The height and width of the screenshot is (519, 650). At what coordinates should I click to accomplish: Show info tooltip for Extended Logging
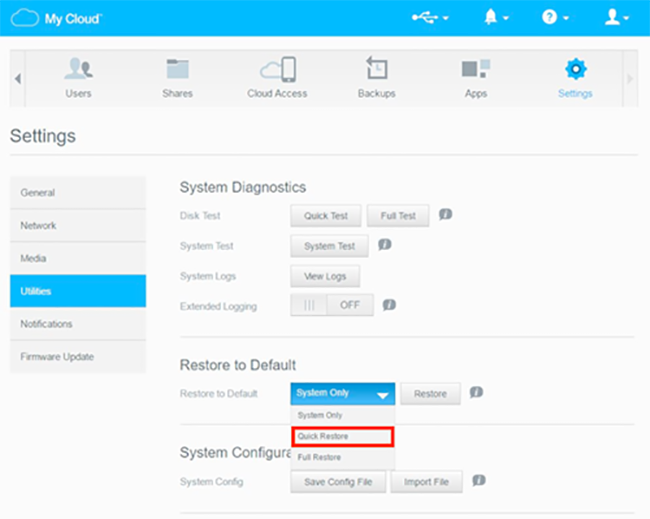click(x=389, y=305)
